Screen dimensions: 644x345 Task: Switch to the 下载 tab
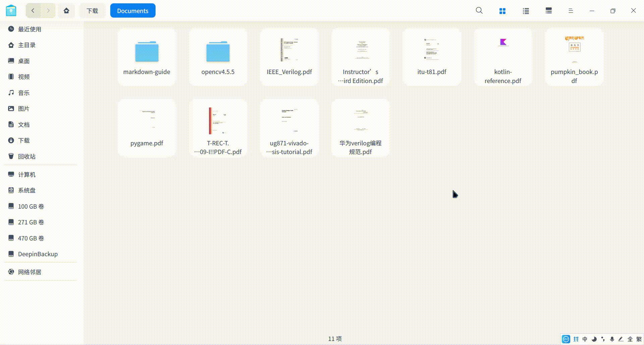pyautogui.click(x=92, y=10)
